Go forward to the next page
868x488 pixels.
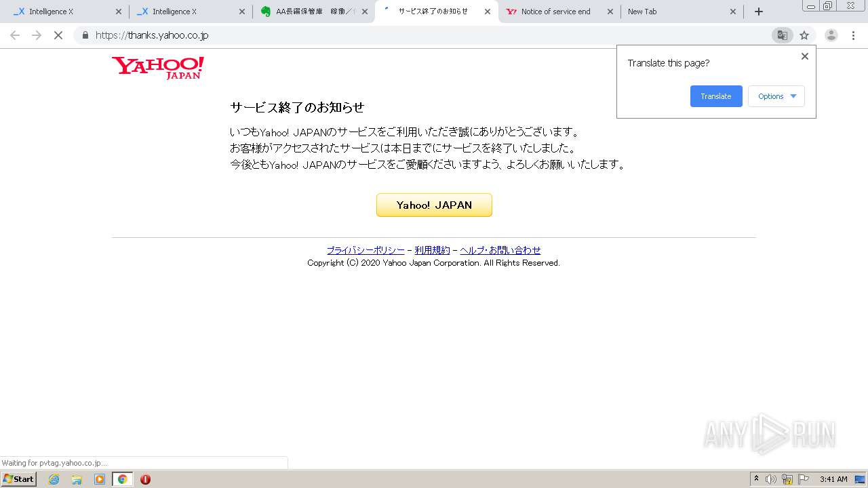[x=37, y=35]
